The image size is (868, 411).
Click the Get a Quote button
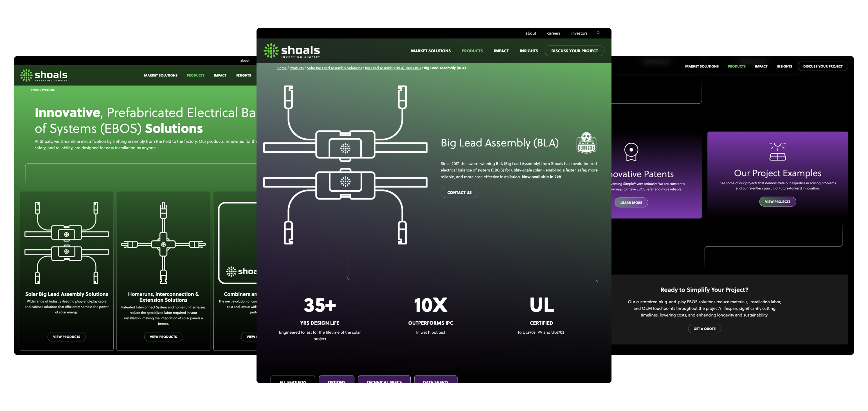[x=705, y=328]
